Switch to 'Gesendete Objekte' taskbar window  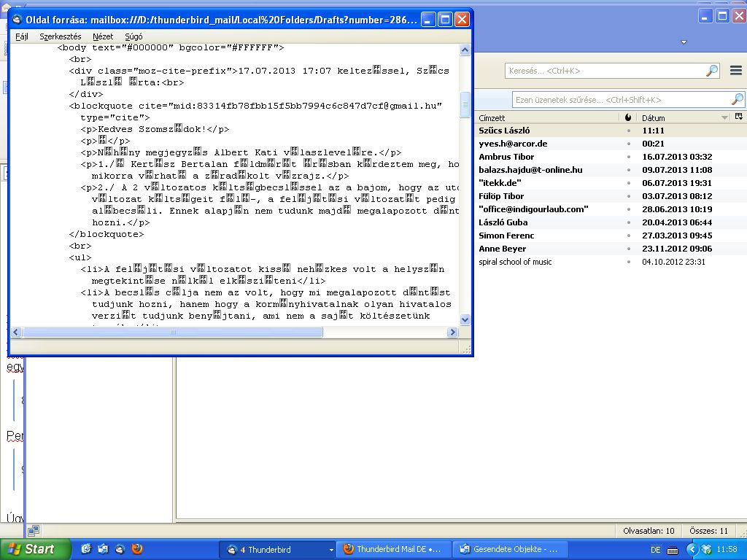pyautogui.click(x=507, y=549)
